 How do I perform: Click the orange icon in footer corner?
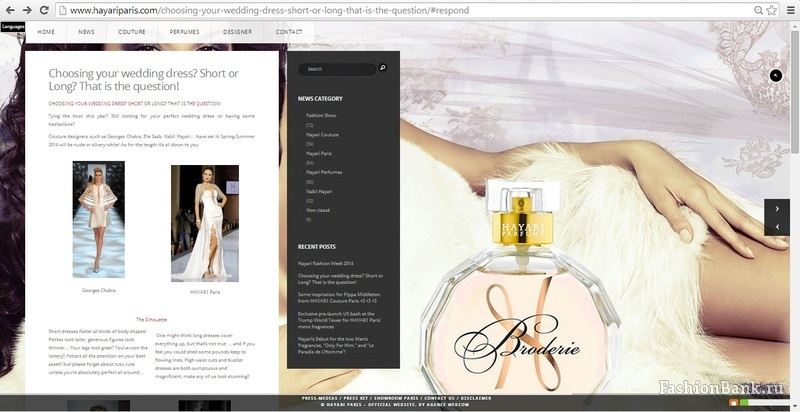(734, 403)
